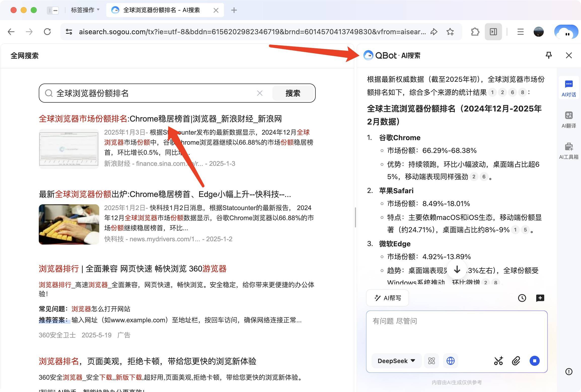Click the scissors screenshot icon in chat toolbar
The image size is (581, 392).
499,361
